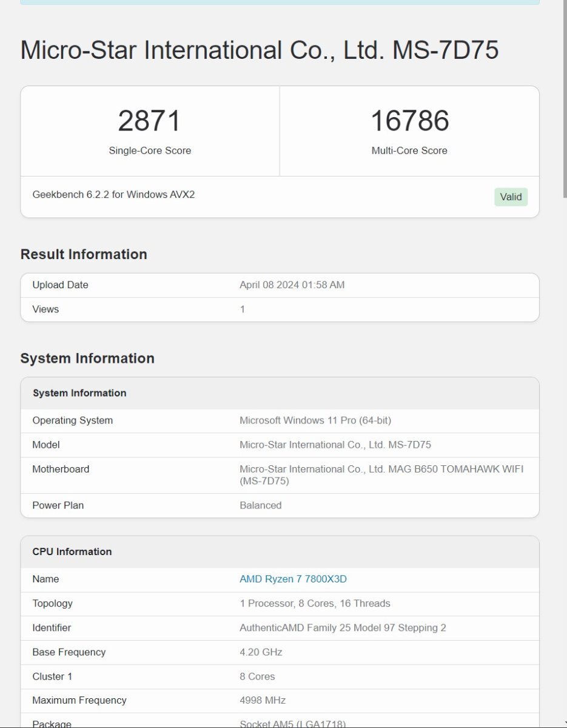Image resolution: width=567 pixels, height=728 pixels.
Task: Click the System Information section heading
Action: [x=87, y=359]
